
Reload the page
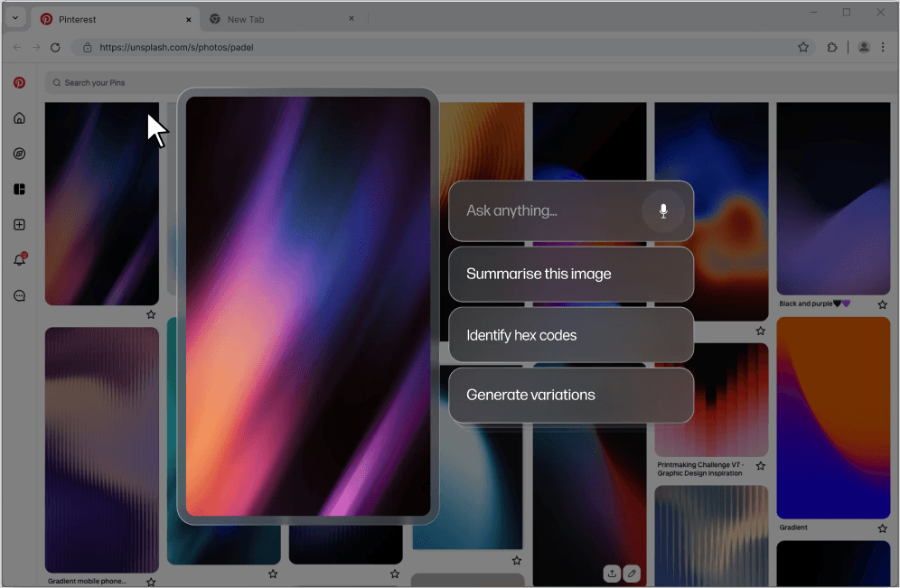point(55,48)
